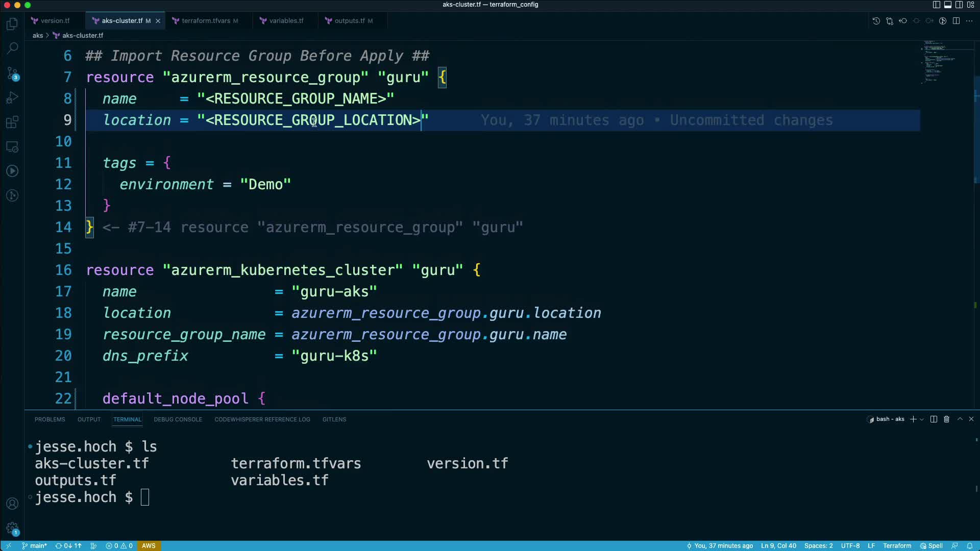This screenshot has width=980, height=551.
Task: Kill terminal with trash icon
Action: pos(946,419)
